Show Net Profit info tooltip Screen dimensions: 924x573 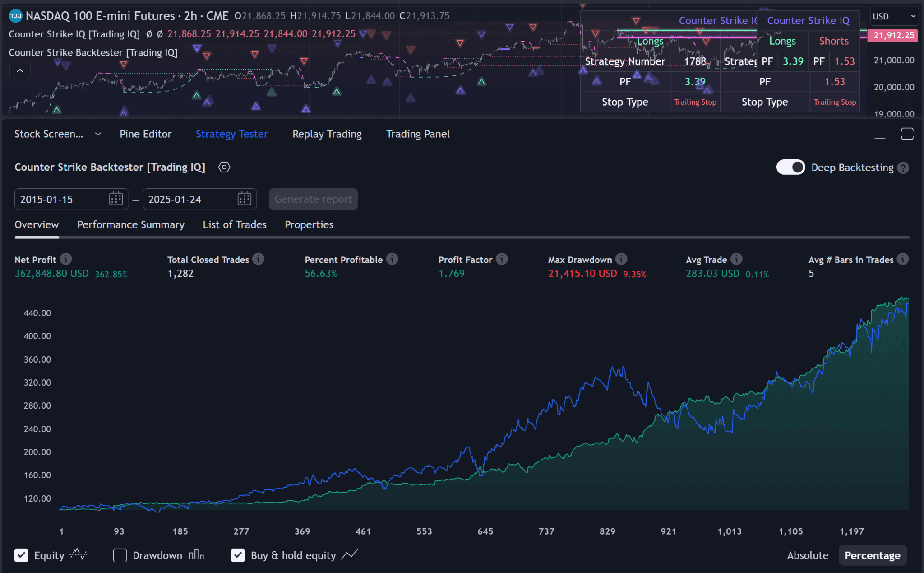[66, 259]
